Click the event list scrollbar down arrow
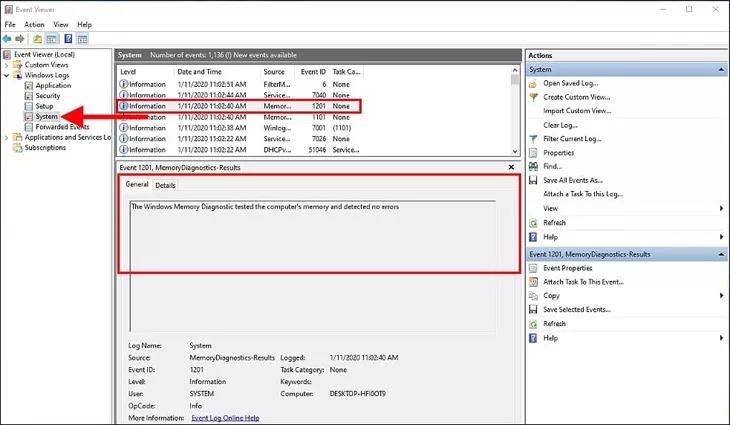730x425 pixels. [x=515, y=151]
